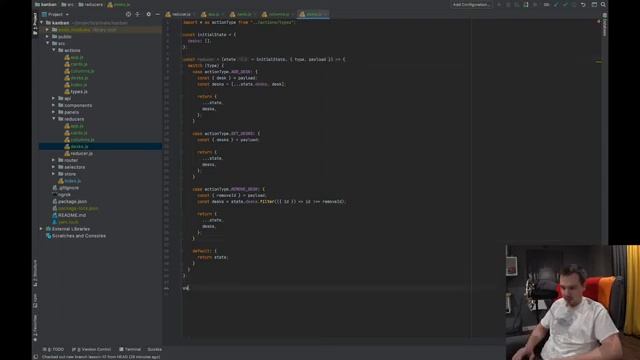The height and width of the screenshot is (360, 640).
Task: Select columns.js in the actions folder
Action: point(79,71)
